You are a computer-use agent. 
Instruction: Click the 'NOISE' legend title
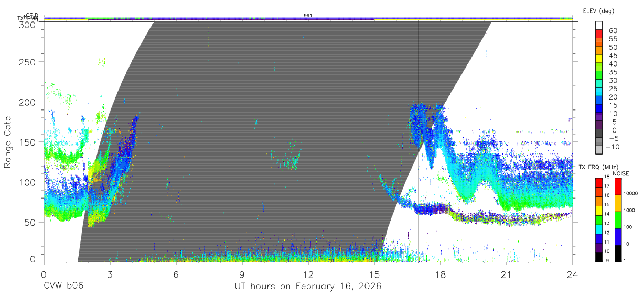pyautogui.click(x=620, y=173)
